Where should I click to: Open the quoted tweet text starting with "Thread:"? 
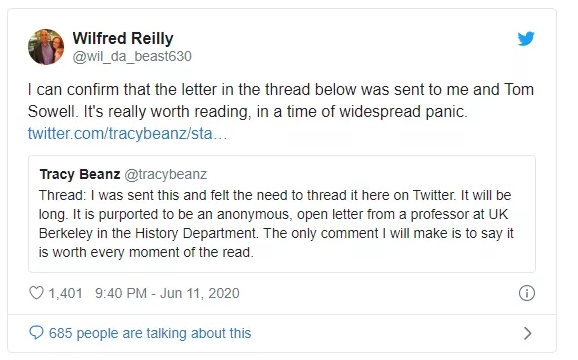[x=276, y=224]
